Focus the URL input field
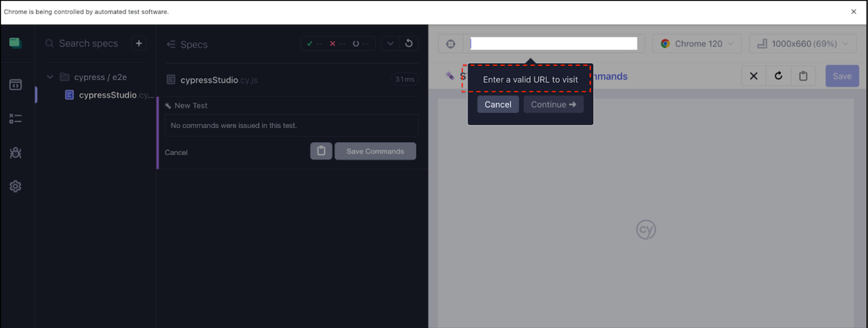This screenshot has height=328, width=868. tap(553, 44)
